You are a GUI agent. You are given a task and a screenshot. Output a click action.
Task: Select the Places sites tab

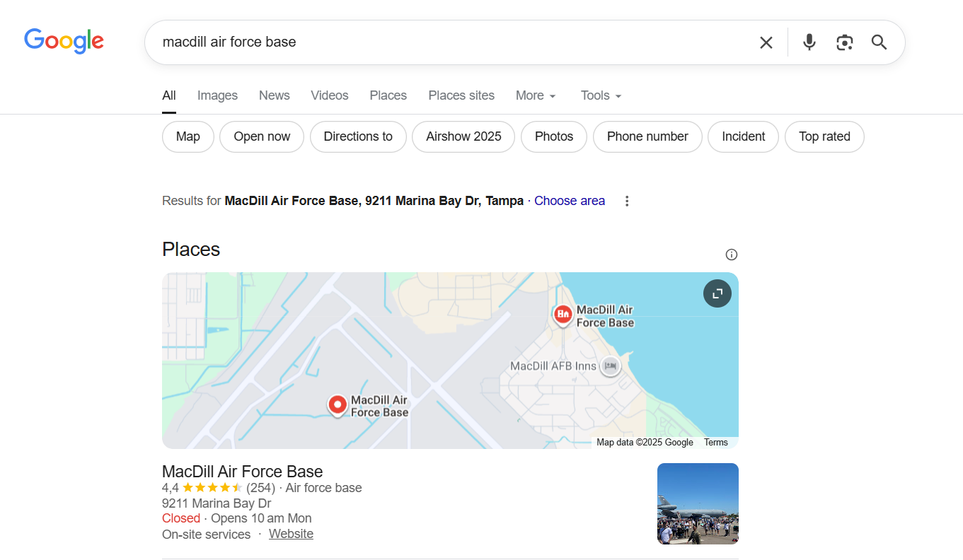pyautogui.click(x=461, y=95)
